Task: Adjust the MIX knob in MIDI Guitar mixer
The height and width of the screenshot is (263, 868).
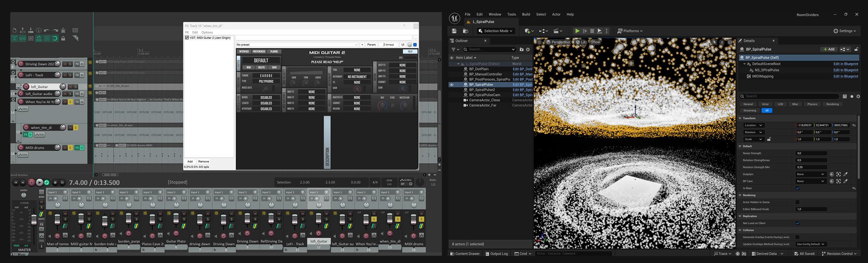Action: 382,106
